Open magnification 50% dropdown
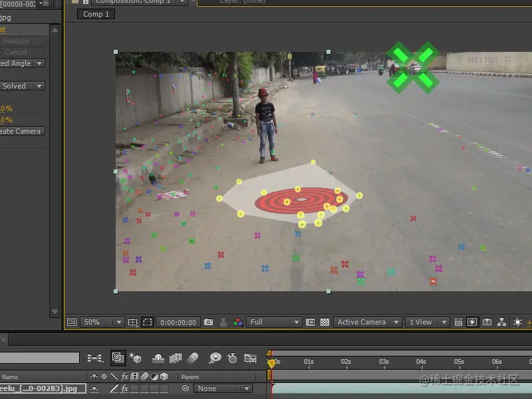532x399 pixels. coord(102,322)
